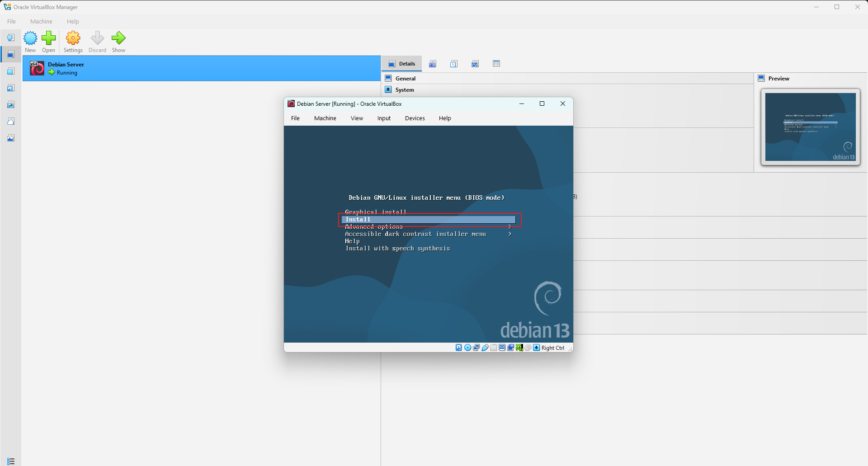Toggle keyboard capture via Right Ctrl indicator
The image size is (868, 466).
click(x=549, y=348)
